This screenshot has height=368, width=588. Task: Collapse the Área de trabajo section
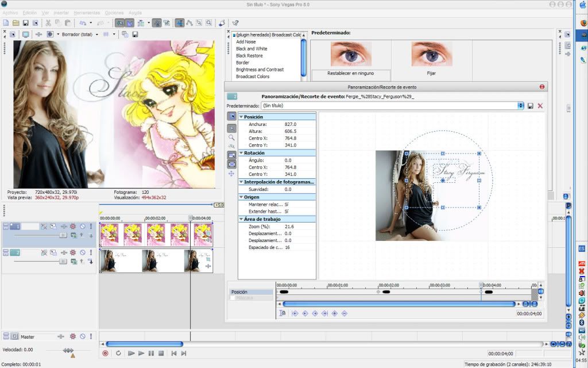coord(241,219)
